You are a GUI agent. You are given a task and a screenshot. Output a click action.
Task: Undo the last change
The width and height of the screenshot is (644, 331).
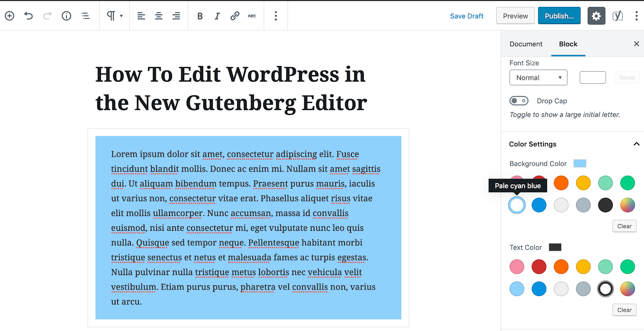28,16
